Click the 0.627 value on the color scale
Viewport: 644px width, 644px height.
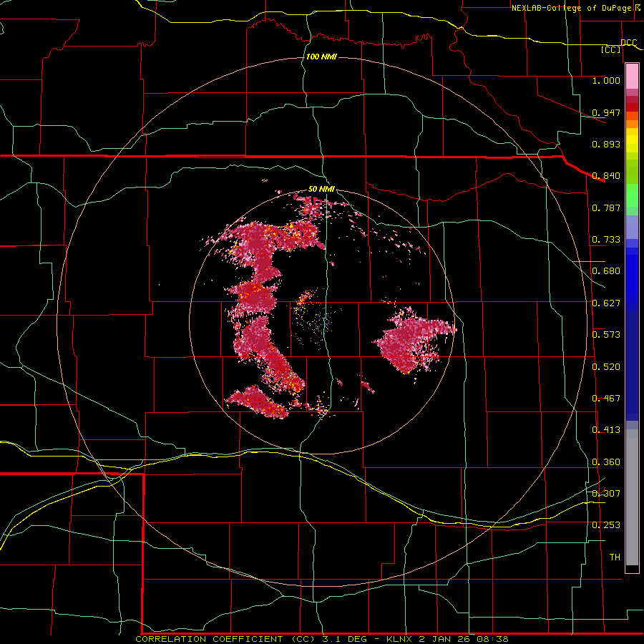(x=606, y=303)
